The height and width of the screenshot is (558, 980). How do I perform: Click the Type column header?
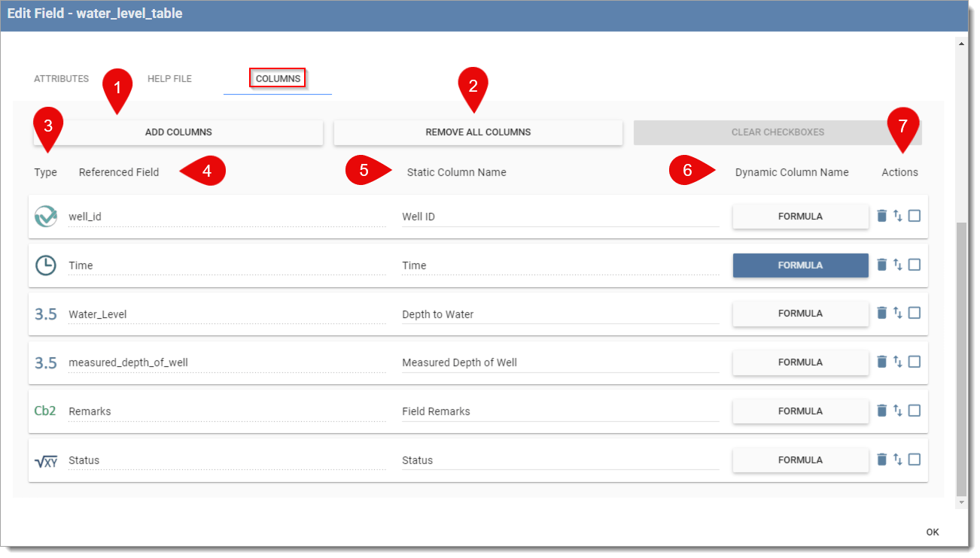click(45, 172)
